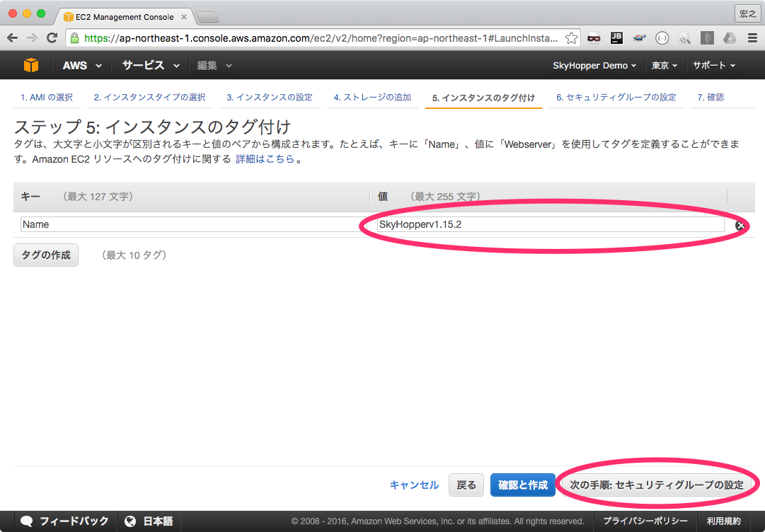Image resolution: width=765 pixels, height=532 pixels.
Task: Click the 宏之 profile button
Action: point(747,13)
